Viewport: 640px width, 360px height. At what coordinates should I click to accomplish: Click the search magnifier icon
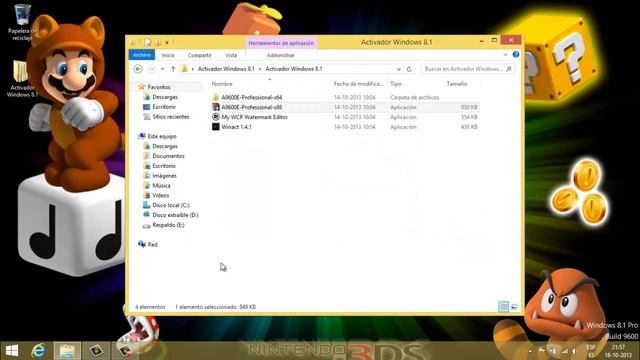(509, 69)
